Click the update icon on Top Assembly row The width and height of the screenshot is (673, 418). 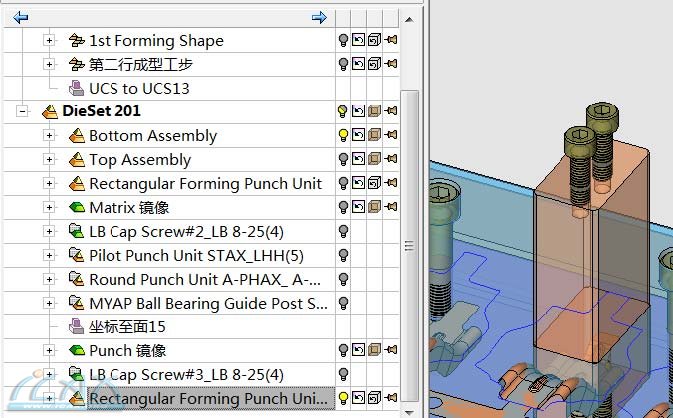[x=359, y=160]
